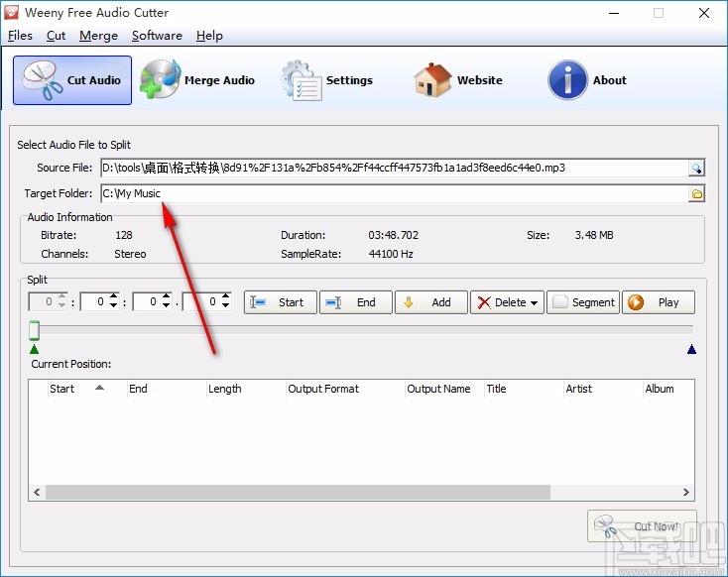The height and width of the screenshot is (577, 728).
Task: Increase the minutes spinner value
Action: pyautogui.click(x=113, y=296)
